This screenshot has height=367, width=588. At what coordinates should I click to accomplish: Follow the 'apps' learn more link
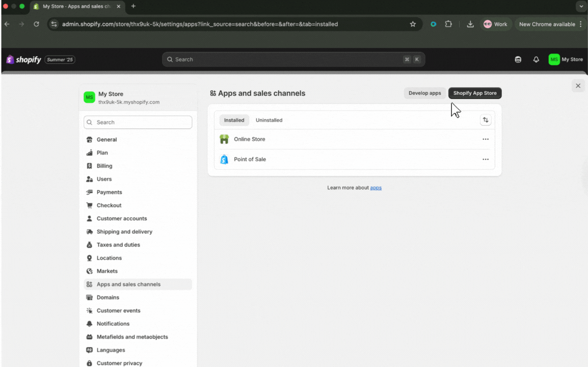376,188
